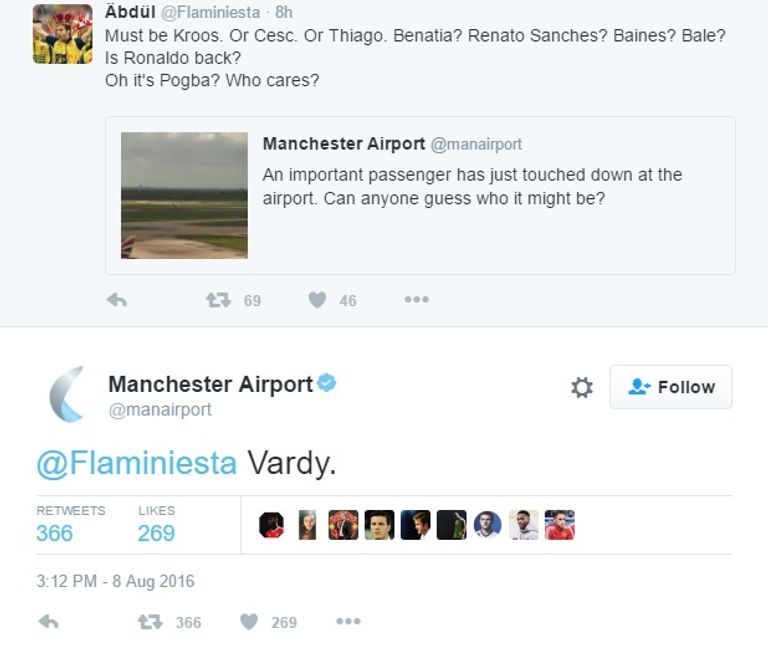Follow Manchester Airport account
Image resolution: width=768 pixels, height=662 pixels.
671,387
